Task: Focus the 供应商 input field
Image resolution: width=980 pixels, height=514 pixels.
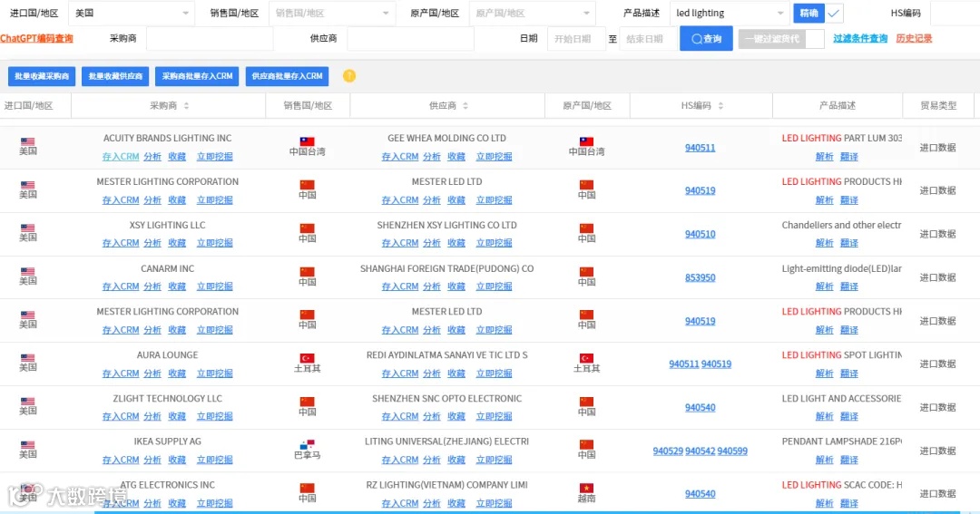Action: tap(411, 39)
